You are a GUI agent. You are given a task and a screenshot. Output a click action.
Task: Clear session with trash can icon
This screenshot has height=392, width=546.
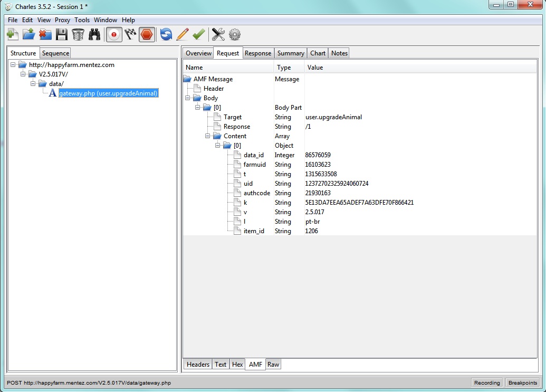pyautogui.click(x=78, y=34)
